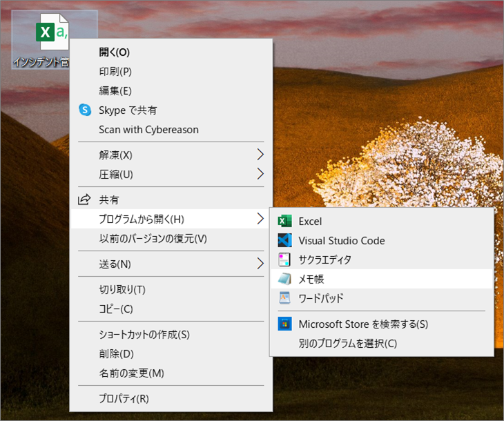Expand the プログラムから開く(H) submenu arrow
Screen dimensions: 504x421
[260, 219]
